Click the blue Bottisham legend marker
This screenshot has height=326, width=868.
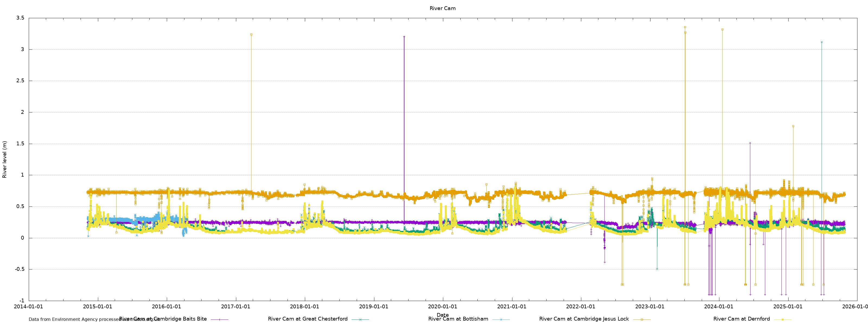(x=501, y=319)
